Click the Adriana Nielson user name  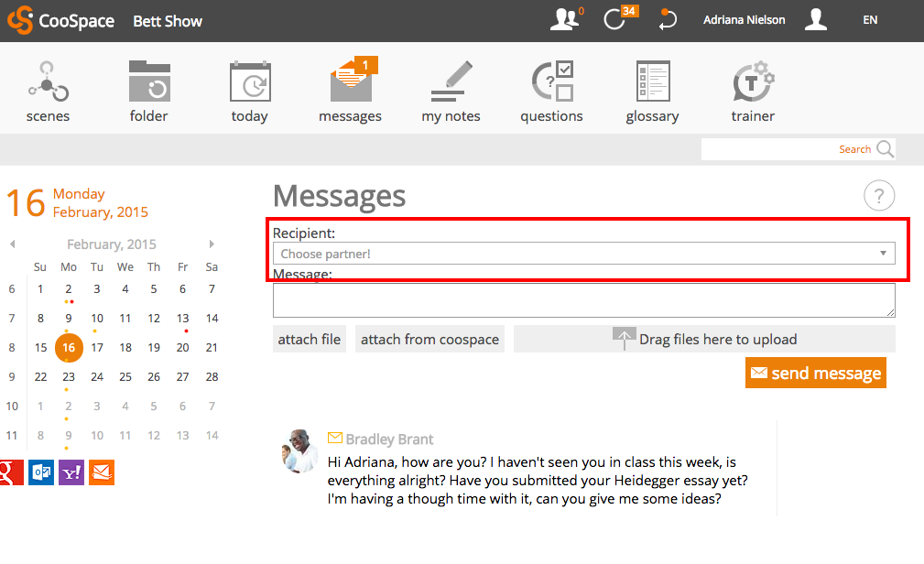[x=745, y=20]
